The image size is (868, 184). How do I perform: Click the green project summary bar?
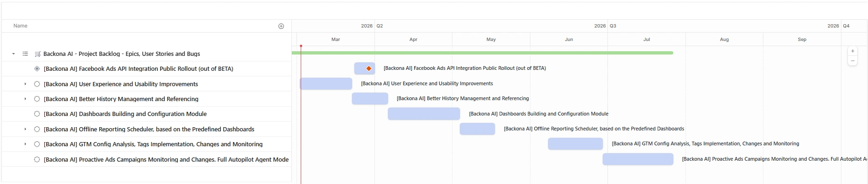(482, 53)
